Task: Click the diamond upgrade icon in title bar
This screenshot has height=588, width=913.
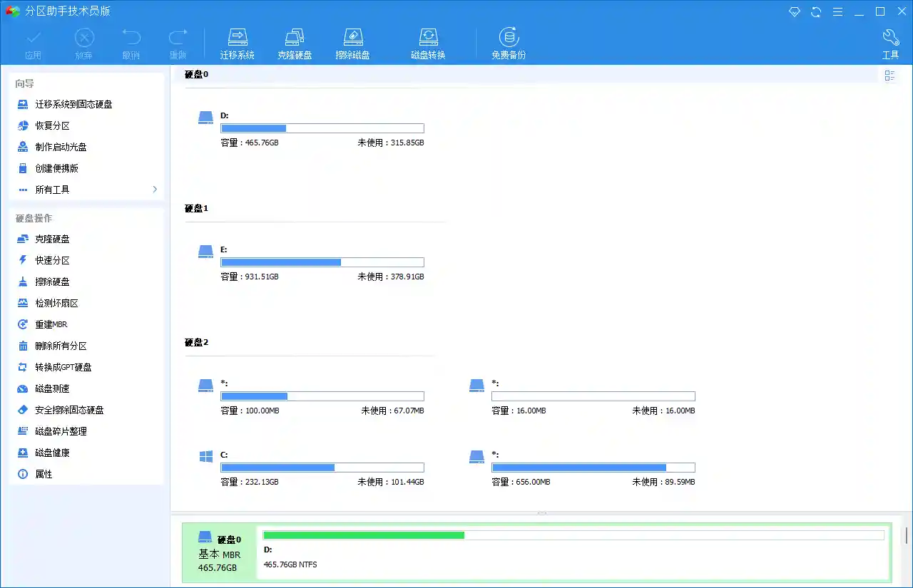Action: click(x=795, y=11)
